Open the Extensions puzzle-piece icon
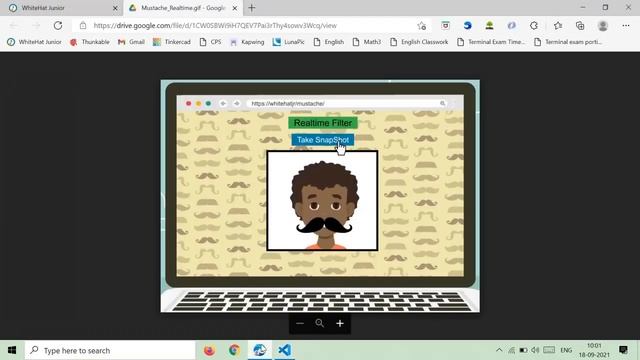This screenshot has width=640, height=360. pyautogui.click(x=534, y=25)
